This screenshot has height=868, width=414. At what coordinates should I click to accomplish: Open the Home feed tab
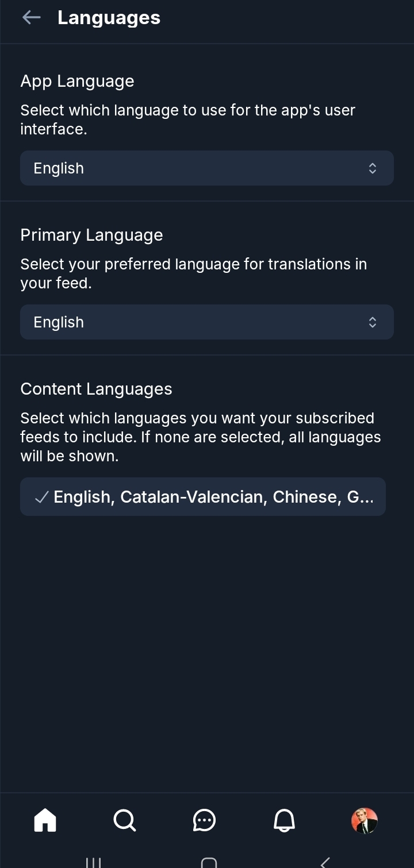pyautogui.click(x=45, y=820)
